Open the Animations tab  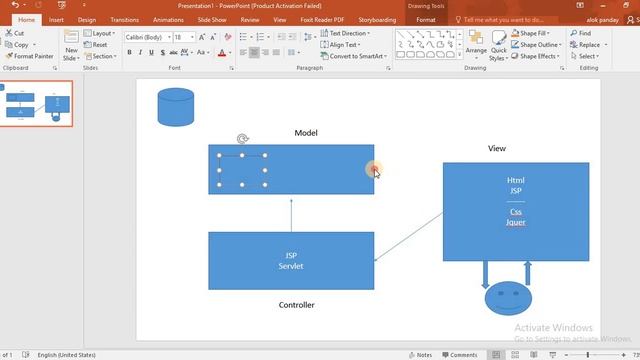pyautogui.click(x=168, y=20)
